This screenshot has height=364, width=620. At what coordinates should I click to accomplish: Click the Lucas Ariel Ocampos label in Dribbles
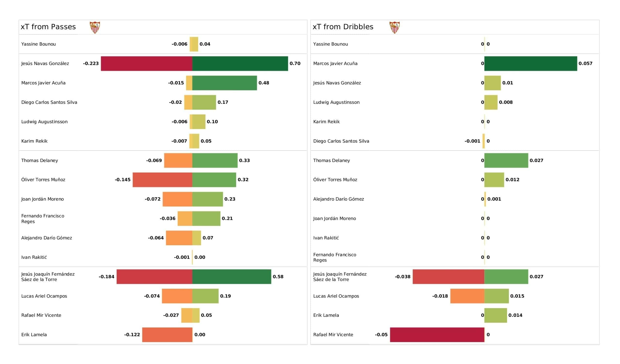(x=336, y=296)
